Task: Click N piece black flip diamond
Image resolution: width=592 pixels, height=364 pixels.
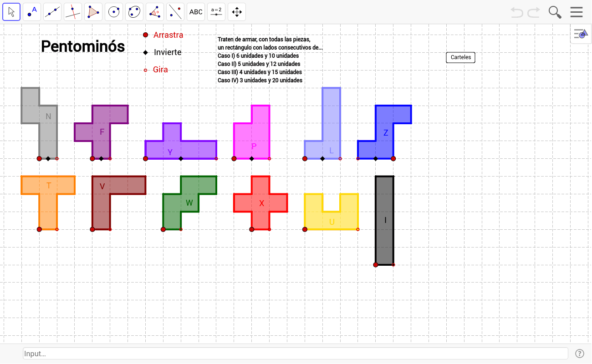Action: point(48,159)
